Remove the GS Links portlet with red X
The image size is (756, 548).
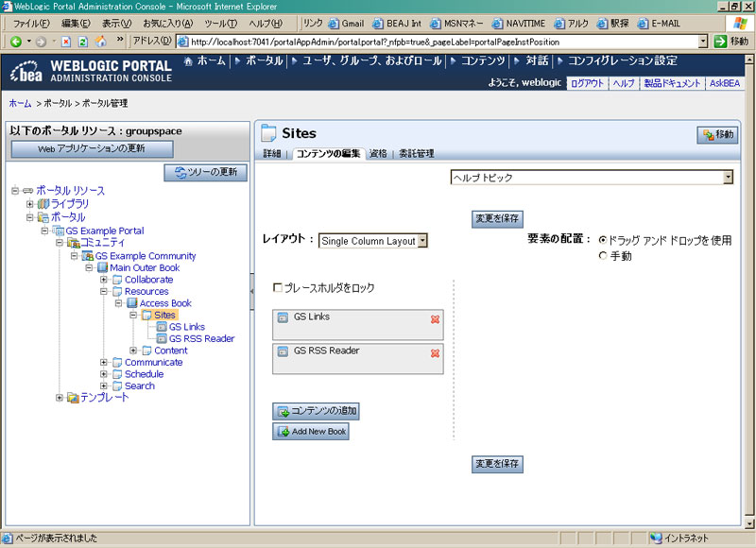point(435,319)
